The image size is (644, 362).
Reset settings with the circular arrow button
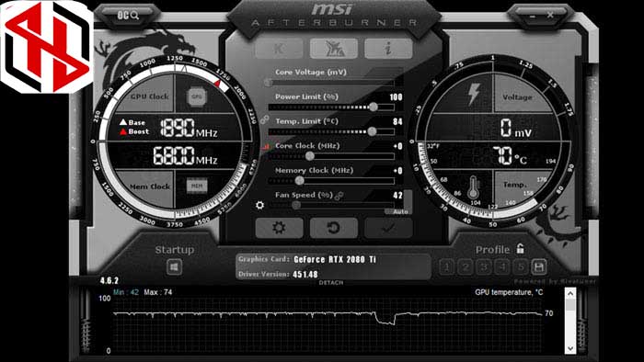pyautogui.click(x=334, y=228)
